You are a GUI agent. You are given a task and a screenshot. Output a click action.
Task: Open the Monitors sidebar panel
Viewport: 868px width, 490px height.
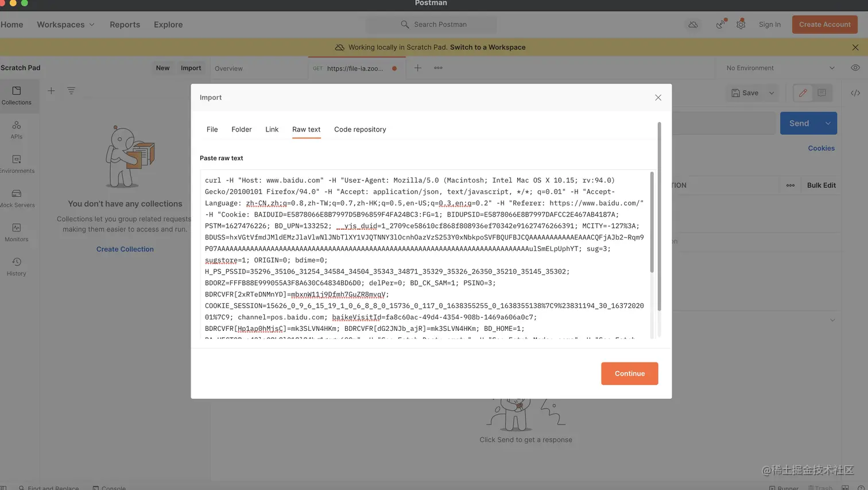click(17, 233)
